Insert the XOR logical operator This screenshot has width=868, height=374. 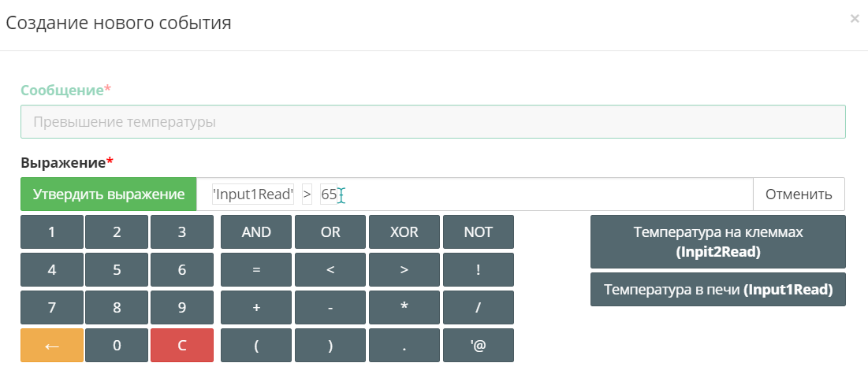tap(404, 231)
